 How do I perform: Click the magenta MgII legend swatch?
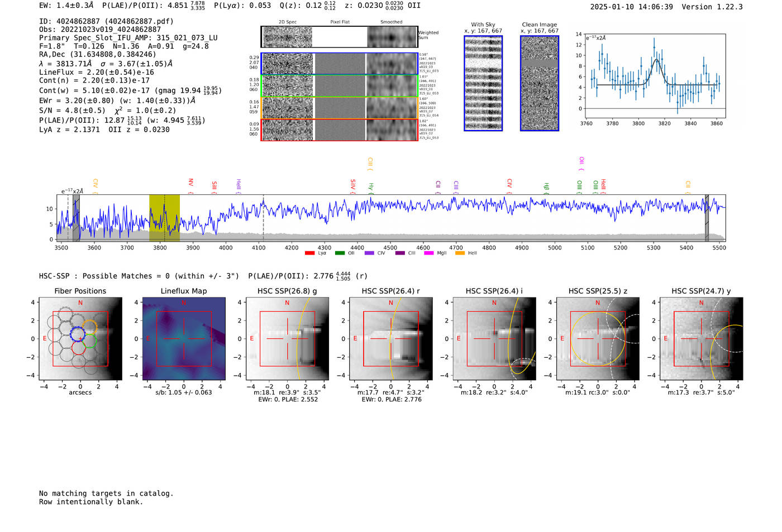pos(429,253)
